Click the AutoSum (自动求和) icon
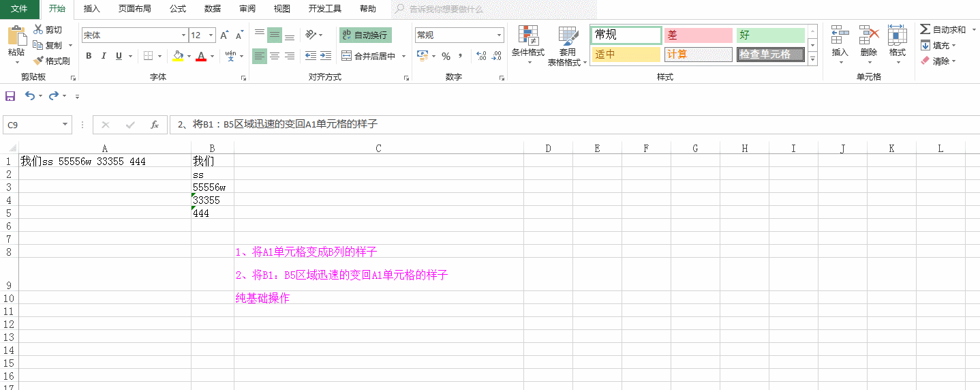Image resolution: width=980 pixels, height=390 pixels. tap(925, 29)
